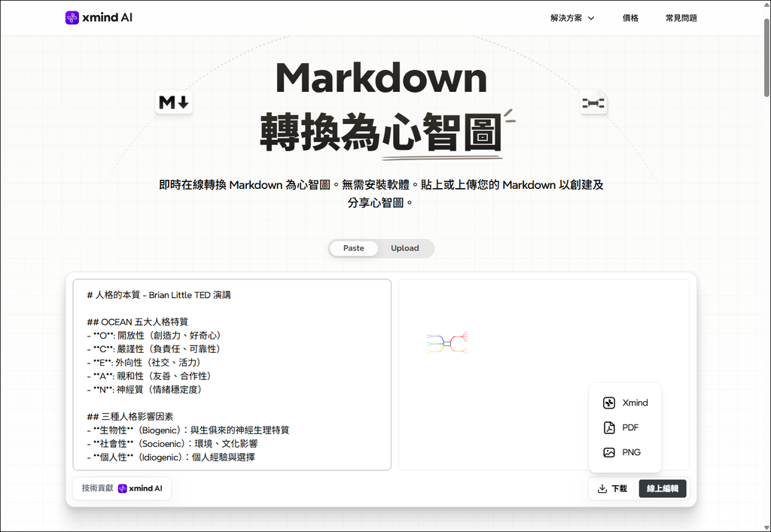Expand the 解決方案 dropdown chevron
The width and height of the screenshot is (771, 532).
coord(591,18)
